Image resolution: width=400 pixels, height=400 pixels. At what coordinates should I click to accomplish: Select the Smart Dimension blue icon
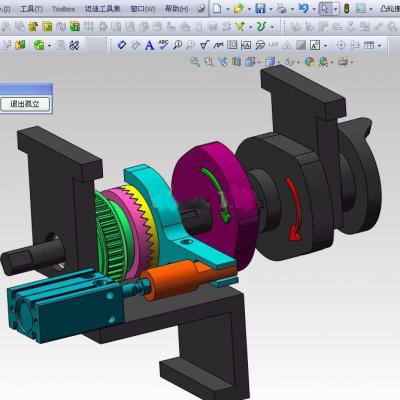click(122, 45)
